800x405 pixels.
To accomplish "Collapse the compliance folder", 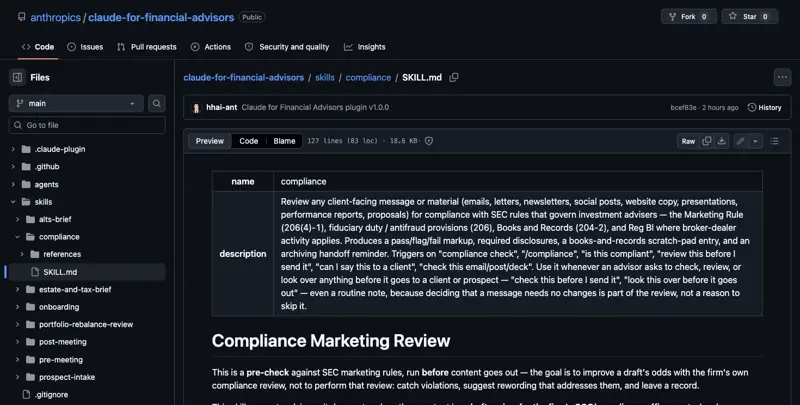I will coord(17,237).
